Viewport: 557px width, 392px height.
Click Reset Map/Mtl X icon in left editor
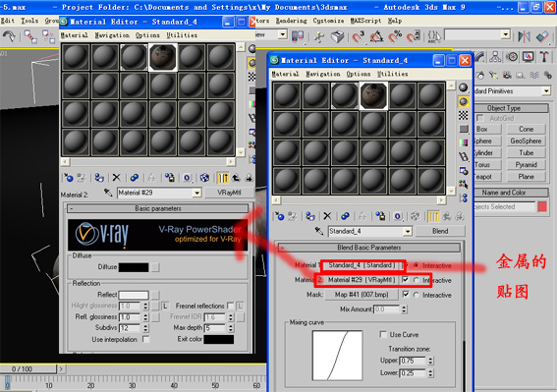click(x=117, y=178)
